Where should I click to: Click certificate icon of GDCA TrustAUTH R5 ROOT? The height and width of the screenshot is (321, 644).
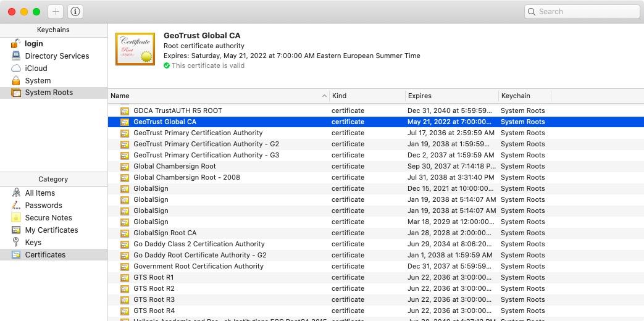(125, 111)
